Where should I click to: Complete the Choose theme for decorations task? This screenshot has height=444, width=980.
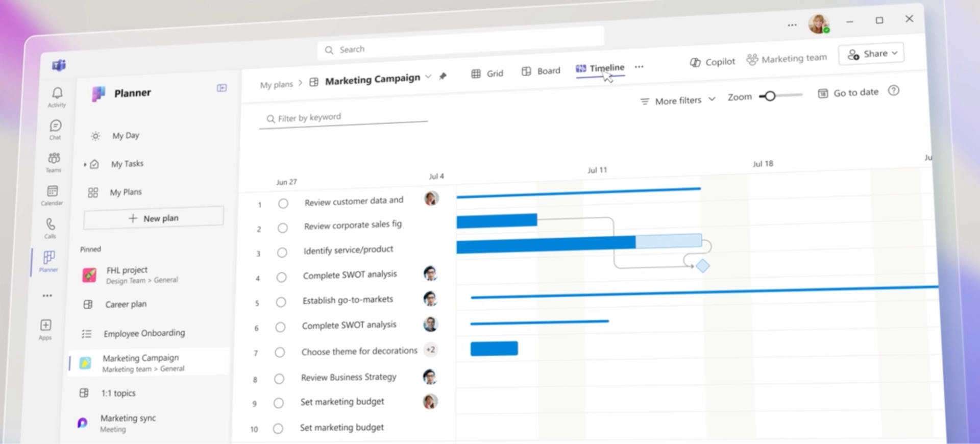pyautogui.click(x=280, y=352)
